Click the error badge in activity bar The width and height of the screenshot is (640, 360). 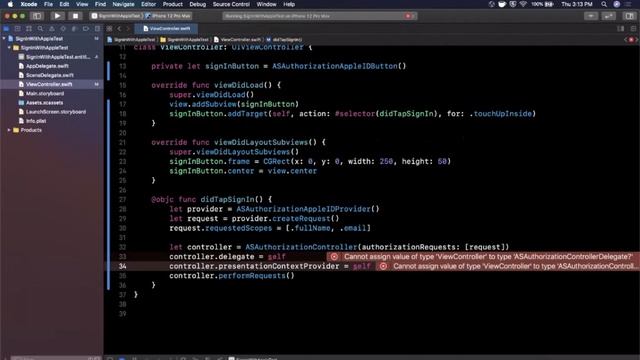408,16
